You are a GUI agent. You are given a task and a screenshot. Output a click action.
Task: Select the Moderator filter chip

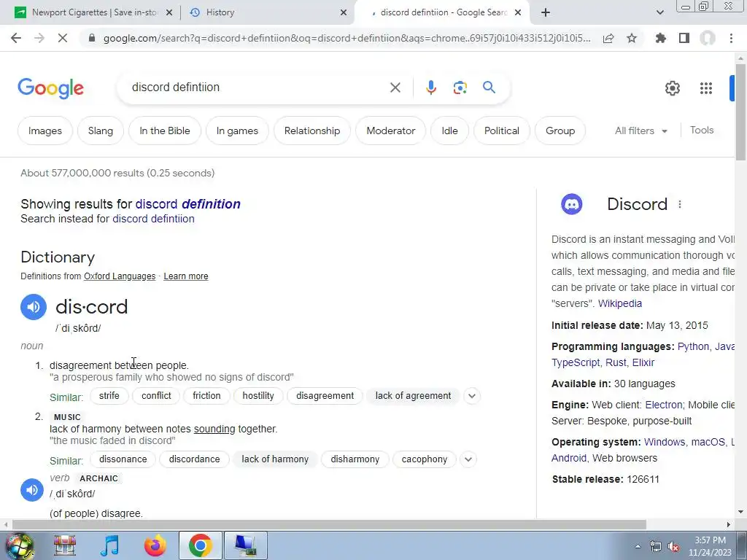pos(391,131)
